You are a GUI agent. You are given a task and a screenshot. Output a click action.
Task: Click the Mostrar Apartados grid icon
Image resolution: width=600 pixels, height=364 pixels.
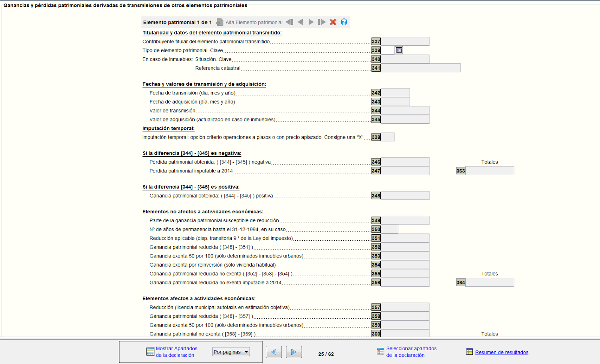(150, 352)
